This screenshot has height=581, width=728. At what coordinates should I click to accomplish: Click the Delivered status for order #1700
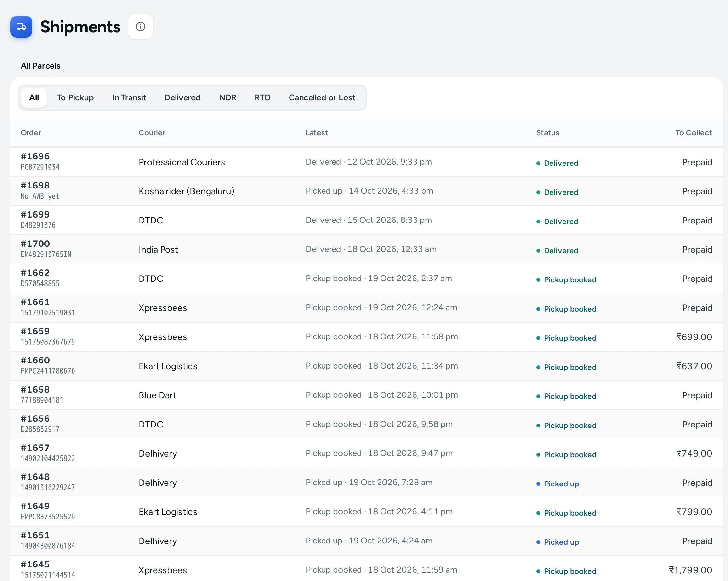tap(557, 250)
